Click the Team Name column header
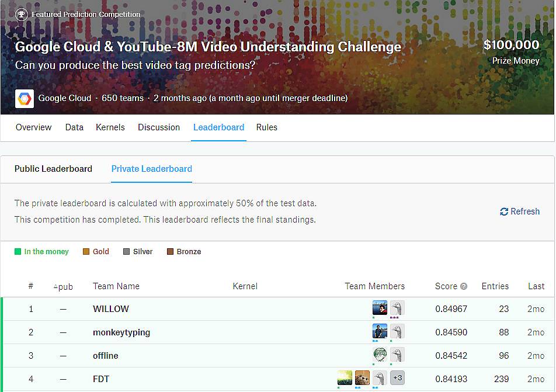Screen dimensions: 556x392 [116, 286]
